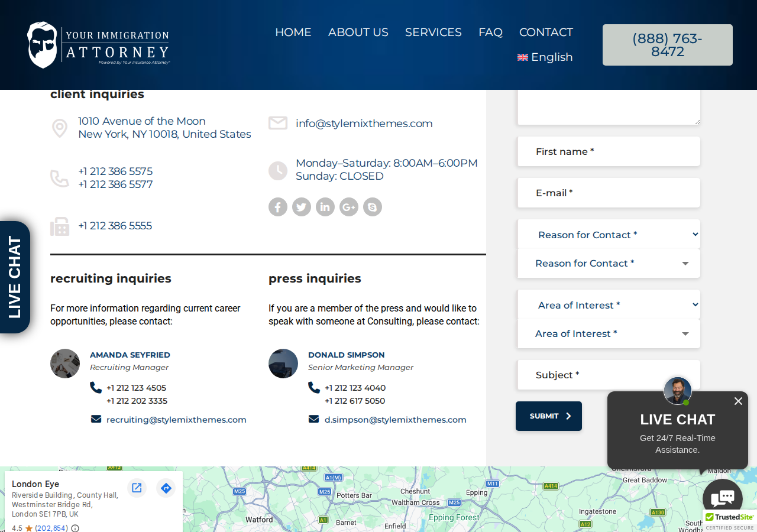The height and width of the screenshot is (532, 757).
Task: Click phone icon under Donald Simpson
Action: pyautogui.click(x=314, y=388)
